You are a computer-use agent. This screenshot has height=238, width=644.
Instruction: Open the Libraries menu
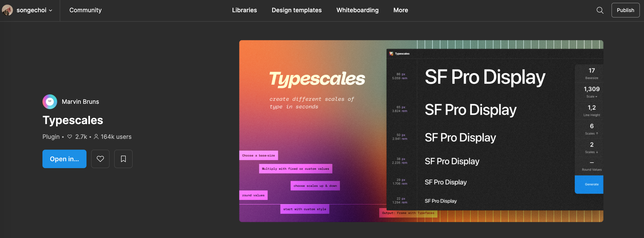244,10
